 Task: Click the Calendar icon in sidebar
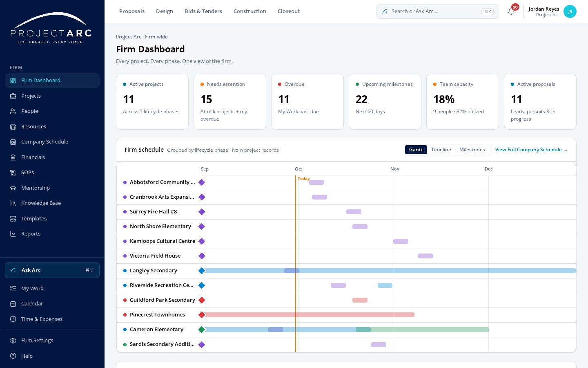coord(13,304)
